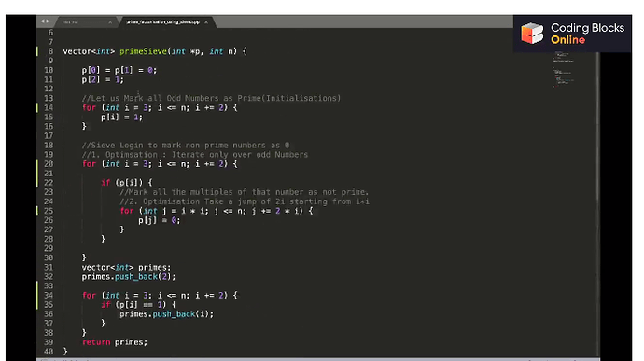Click the 'if (p[i] == 1)' condition
The width and height of the screenshot is (644, 361).
point(138,305)
